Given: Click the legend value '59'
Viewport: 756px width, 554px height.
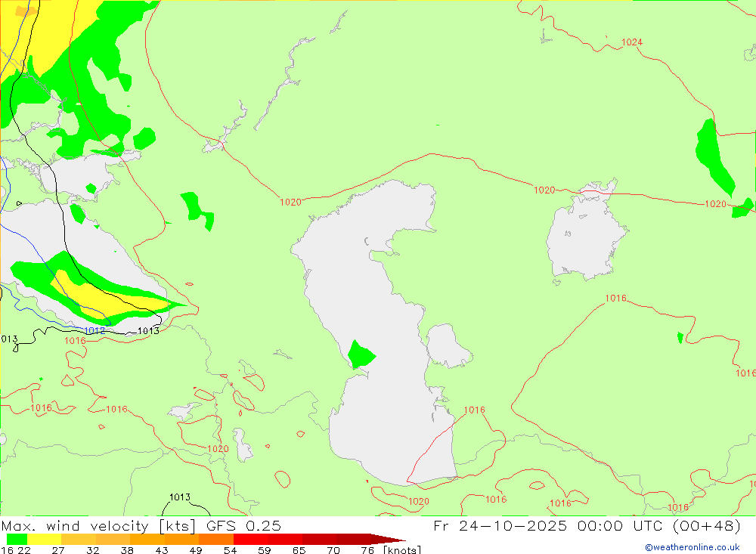Looking at the screenshot, I should tap(264, 550).
